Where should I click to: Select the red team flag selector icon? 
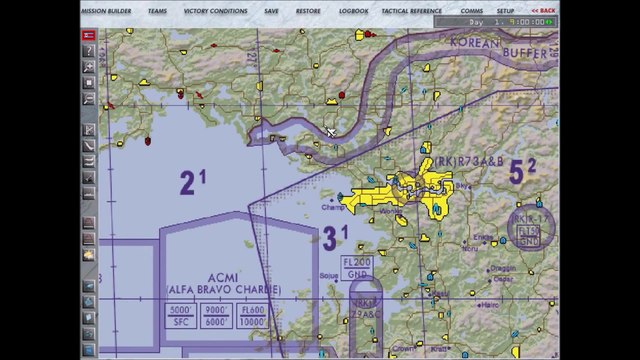[x=89, y=36]
